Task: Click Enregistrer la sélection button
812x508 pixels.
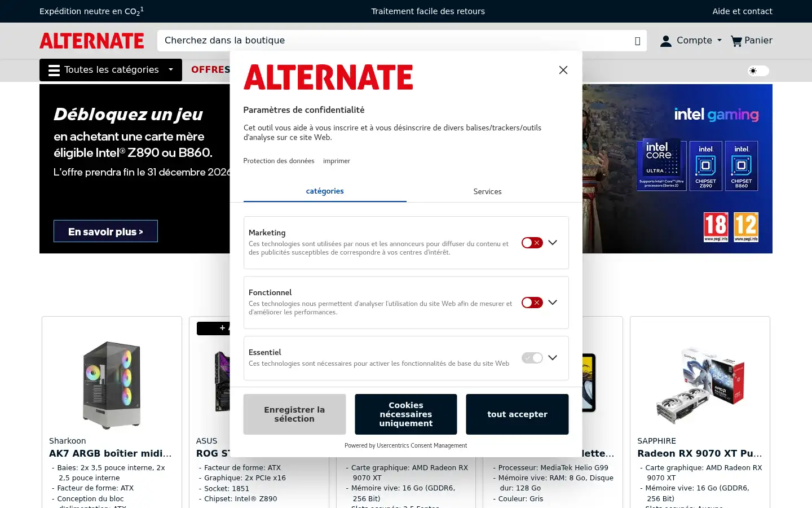Action: (x=294, y=414)
